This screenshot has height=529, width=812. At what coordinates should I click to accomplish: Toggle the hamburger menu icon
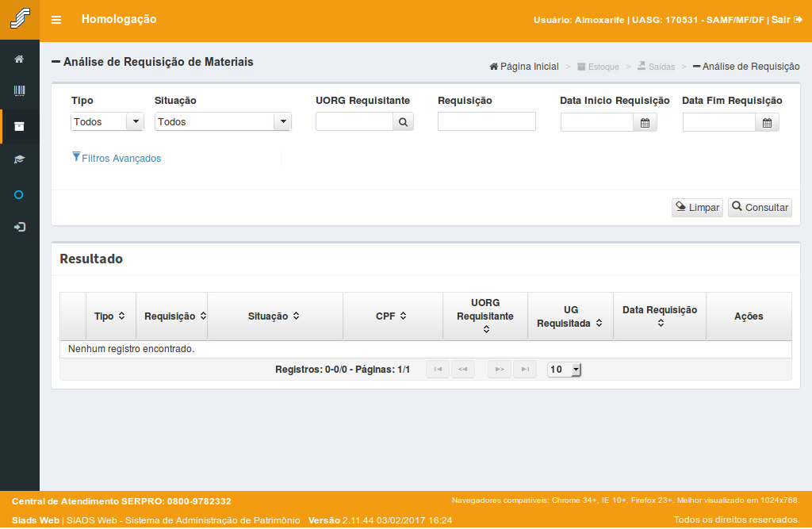coord(56,20)
